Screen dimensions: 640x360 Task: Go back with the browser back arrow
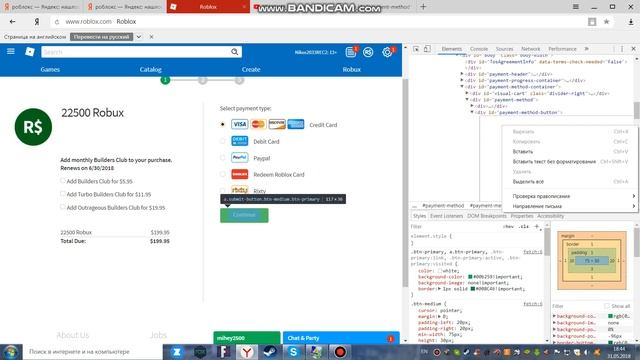click(x=12, y=22)
